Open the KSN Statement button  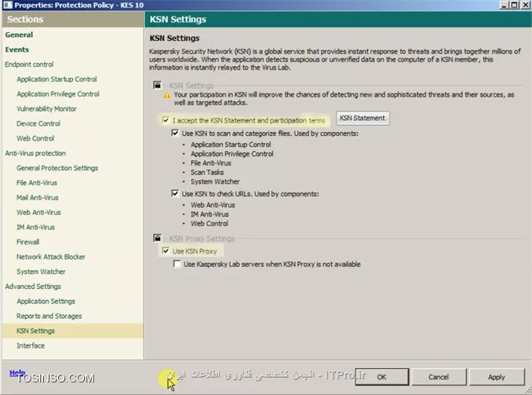(363, 119)
